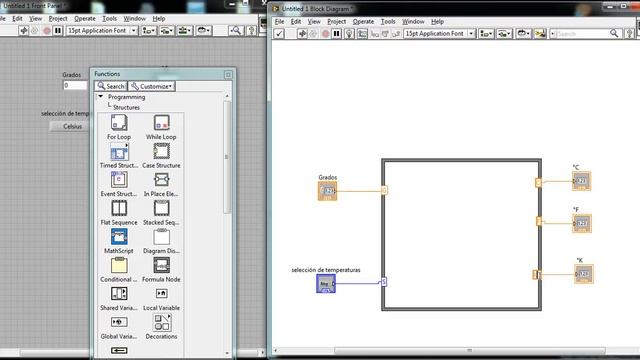Open View menu in Block Diagram window

point(314,22)
